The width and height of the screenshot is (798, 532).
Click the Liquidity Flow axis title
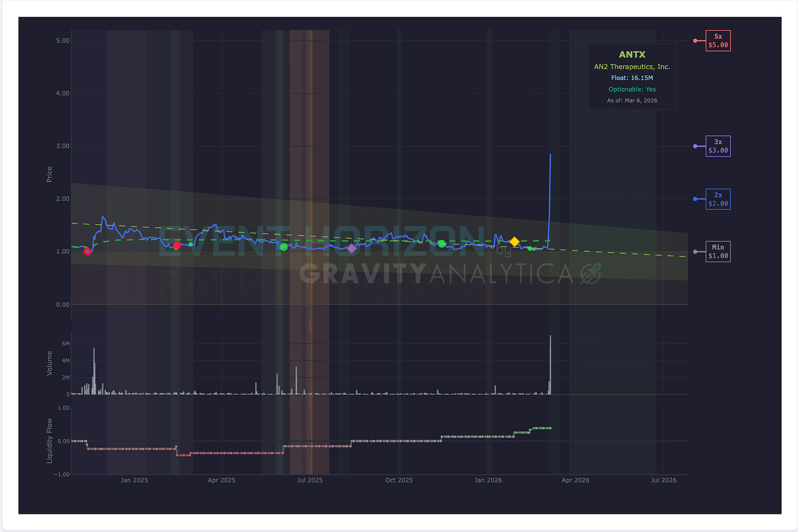[49, 441]
